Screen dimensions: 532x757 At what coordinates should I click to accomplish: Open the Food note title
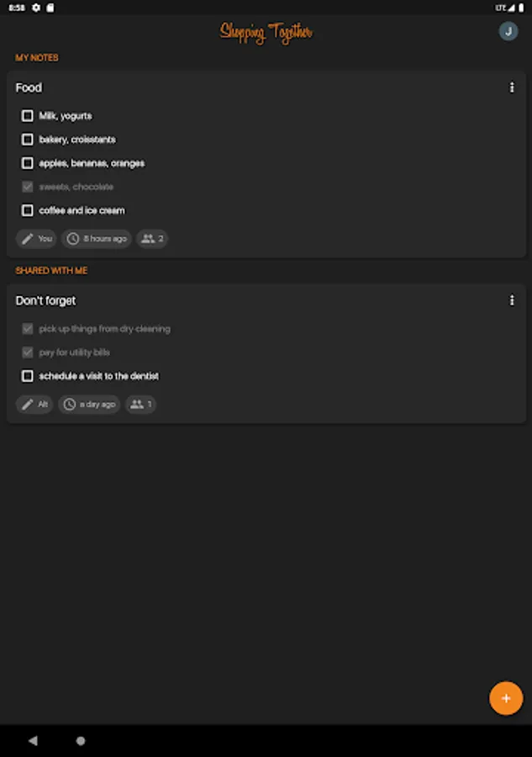coord(29,87)
